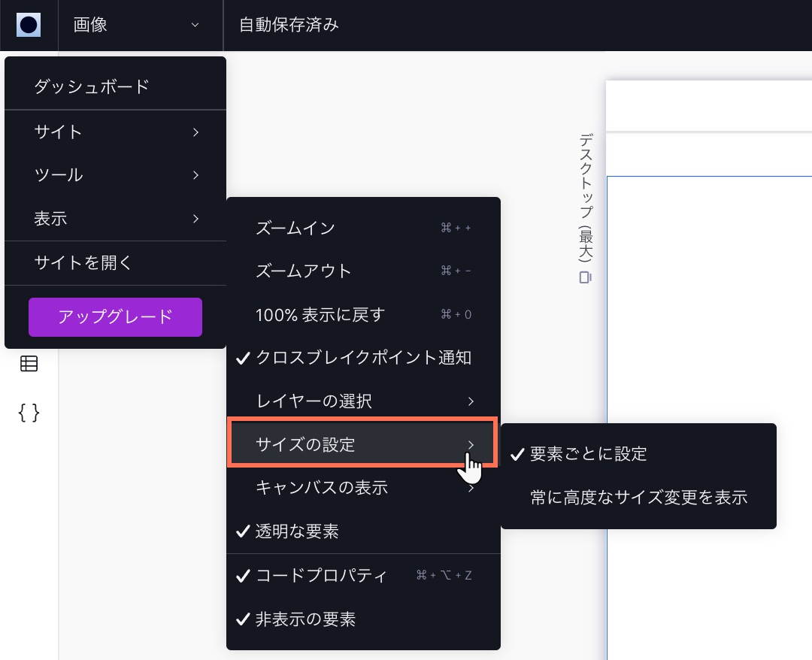Select the custom code embed icon
The image size is (812, 660).
tap(29, 413)
